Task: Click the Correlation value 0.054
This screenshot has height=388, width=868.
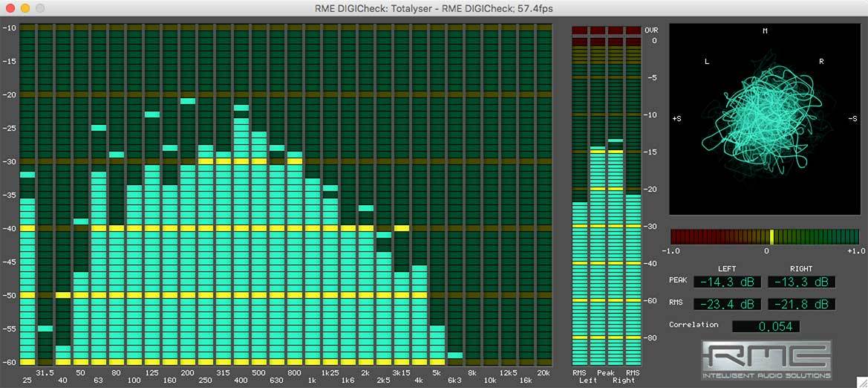Action: tap(766, 326)
